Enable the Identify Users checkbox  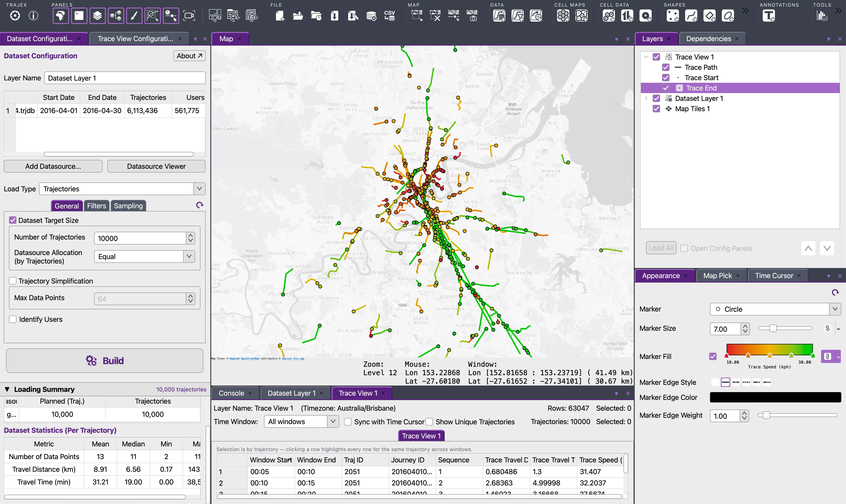12,319
